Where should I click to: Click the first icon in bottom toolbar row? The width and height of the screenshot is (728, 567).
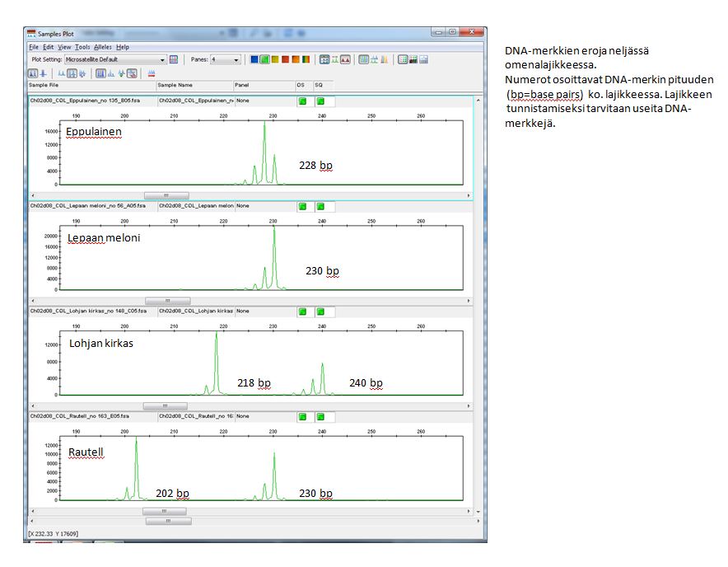tap(32, 73)
